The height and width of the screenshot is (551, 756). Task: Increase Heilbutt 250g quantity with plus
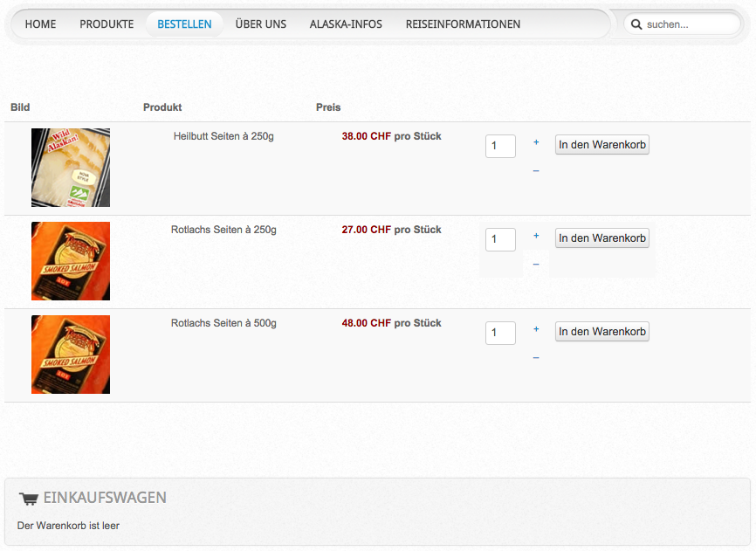(536, 141)
